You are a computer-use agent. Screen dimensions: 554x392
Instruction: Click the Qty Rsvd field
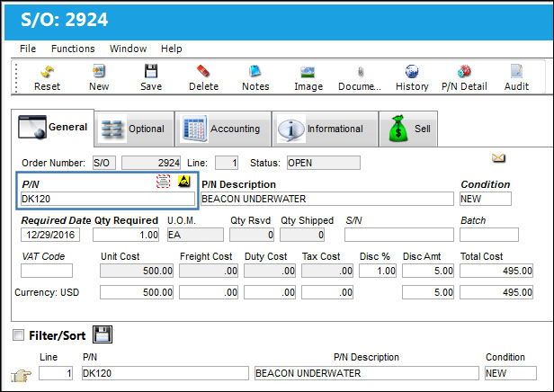(252, 235)
